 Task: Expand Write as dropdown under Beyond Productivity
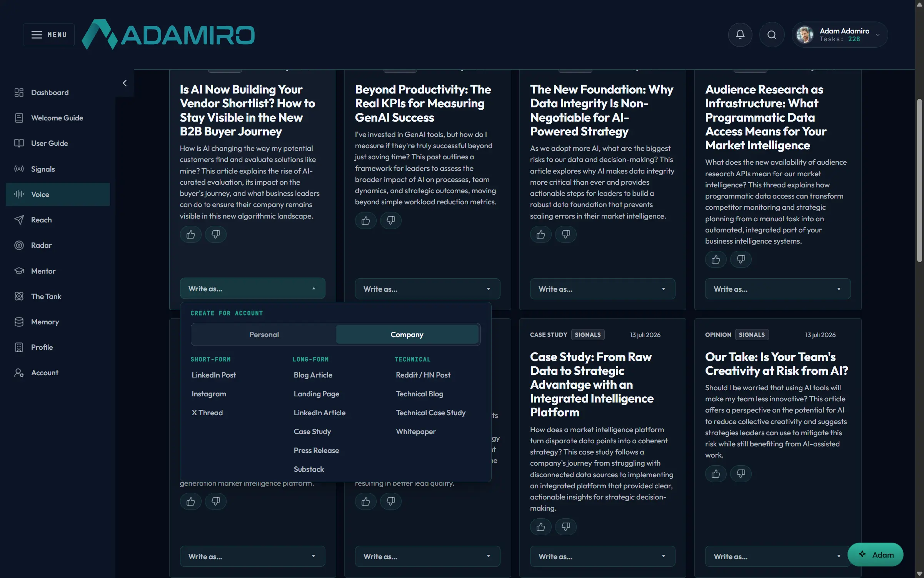[427, 289]
